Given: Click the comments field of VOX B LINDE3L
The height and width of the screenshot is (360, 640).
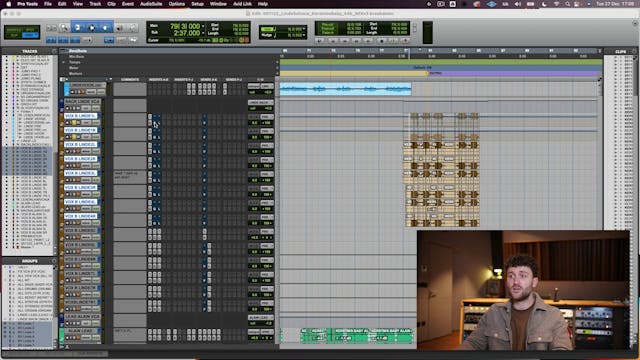Looking at the screenshot, I should coord(130,177).
